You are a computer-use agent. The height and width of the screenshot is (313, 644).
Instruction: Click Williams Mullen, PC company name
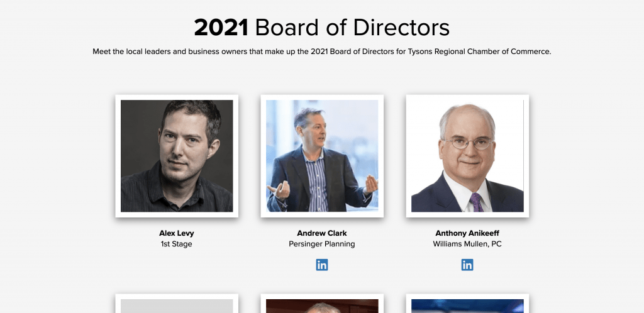pos(467,244)
